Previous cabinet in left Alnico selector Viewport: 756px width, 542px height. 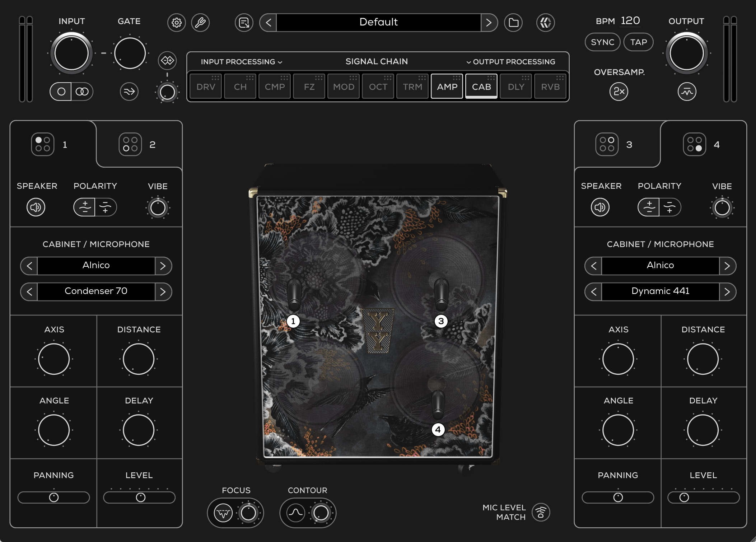tap(29, 266)
